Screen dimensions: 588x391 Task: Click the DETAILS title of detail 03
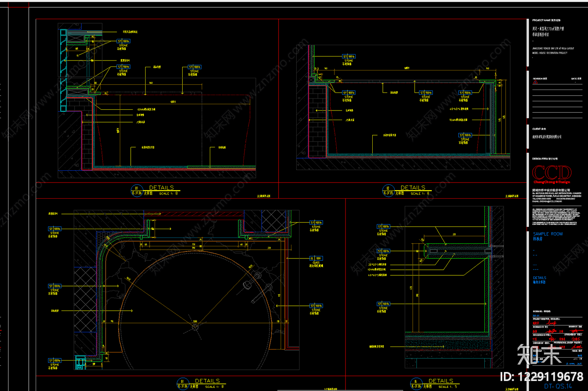[x=207, y=381]
